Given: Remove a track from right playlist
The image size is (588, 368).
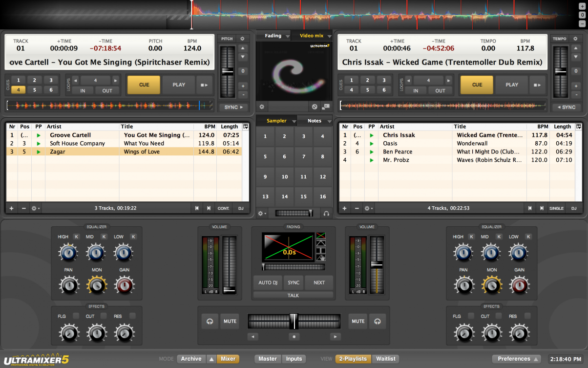Looking at the screenshot, I should tap(357, 208).
